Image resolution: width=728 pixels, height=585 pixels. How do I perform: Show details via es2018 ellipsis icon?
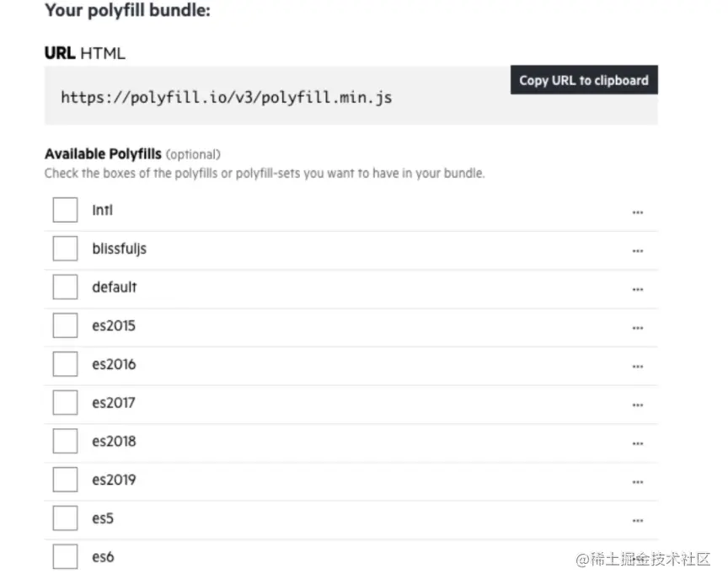click(x=638, y=443)
